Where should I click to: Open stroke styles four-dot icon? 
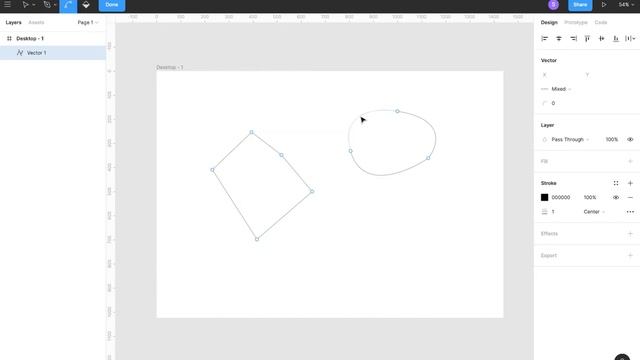[x=616, y=183]
